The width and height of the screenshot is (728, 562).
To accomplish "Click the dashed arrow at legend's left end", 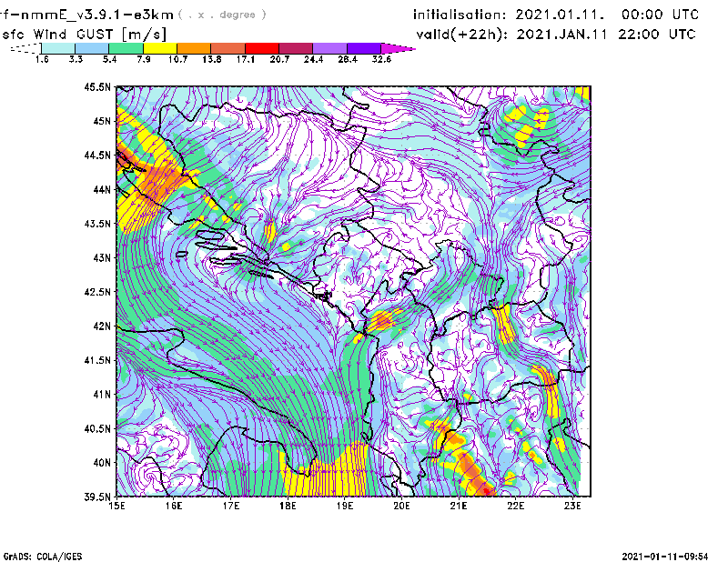I will coord(25,47).
